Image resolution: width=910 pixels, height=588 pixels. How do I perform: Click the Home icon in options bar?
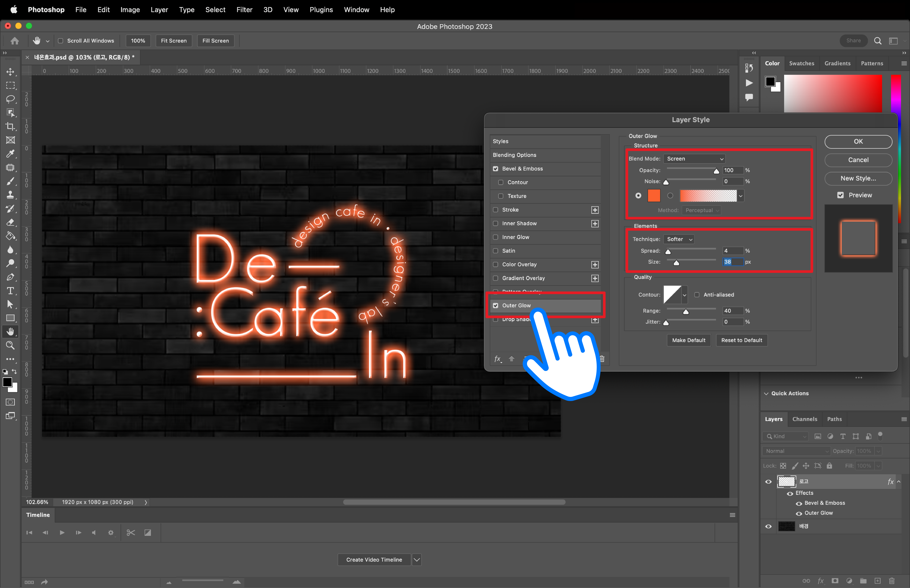click(x=15, y=41)
